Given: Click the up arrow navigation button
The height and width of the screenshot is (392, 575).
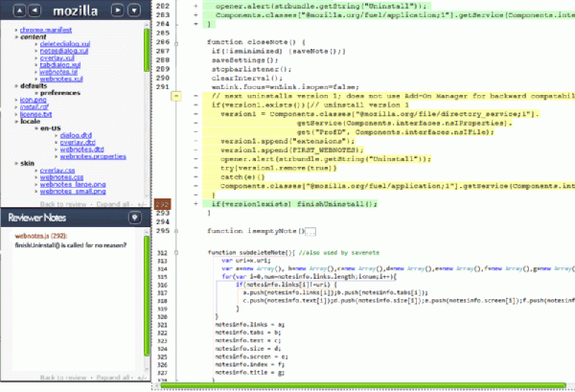Looking at the screenshot, I should click(x=19, y=11).
